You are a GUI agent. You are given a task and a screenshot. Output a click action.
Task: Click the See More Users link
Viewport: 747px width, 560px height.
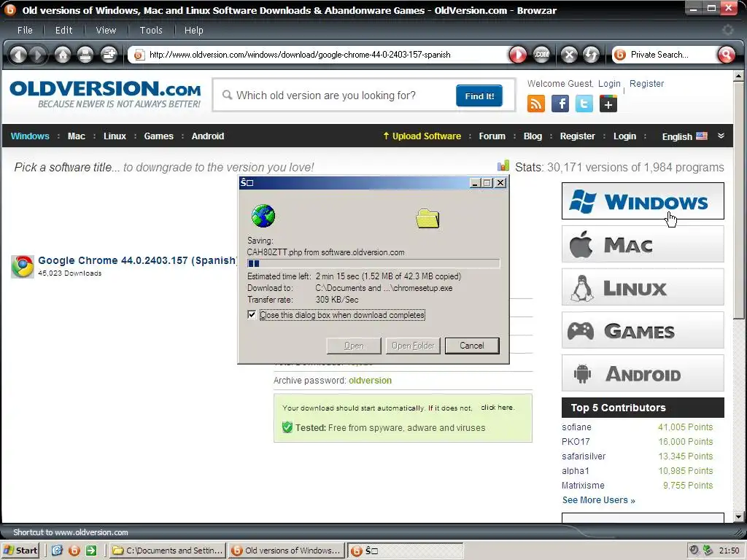(599, 500)
